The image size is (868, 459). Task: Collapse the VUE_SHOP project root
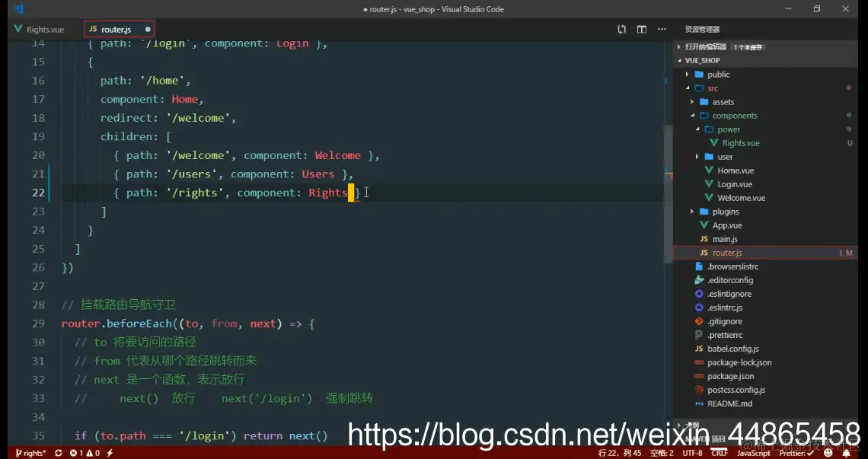[679, 60]
